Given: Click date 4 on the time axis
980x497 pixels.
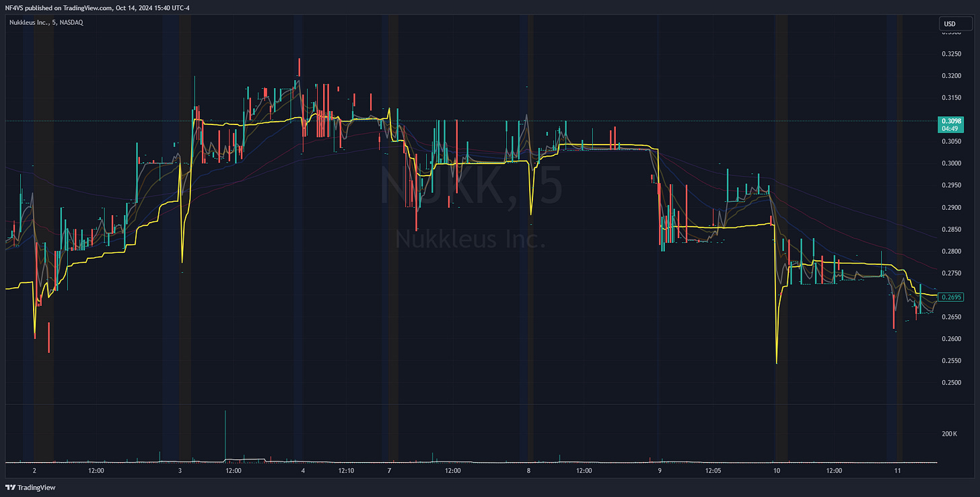Looking at the screenshot, I should click(x=304, y=471).
